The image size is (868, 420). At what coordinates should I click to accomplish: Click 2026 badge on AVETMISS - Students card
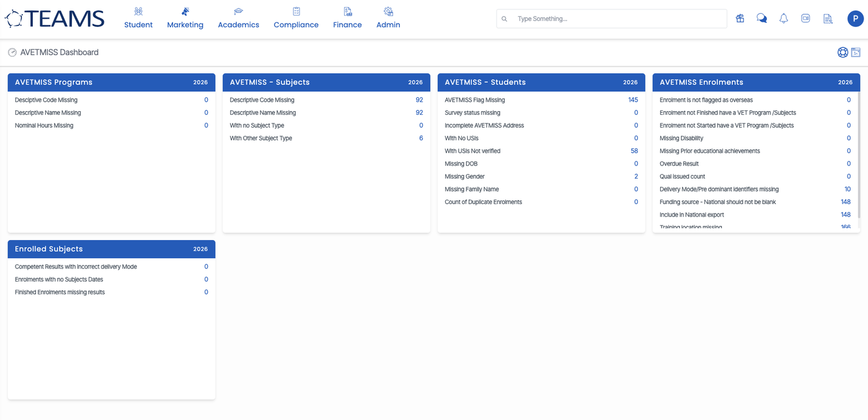[x=631, y=83]
